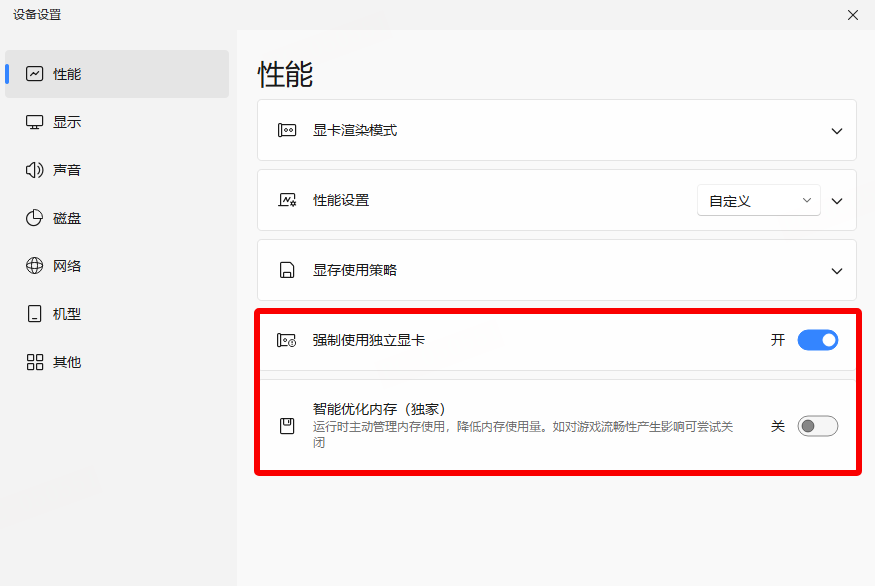
Task: Switch to the 机型 settings tab
Action: (x=66, y=314)
